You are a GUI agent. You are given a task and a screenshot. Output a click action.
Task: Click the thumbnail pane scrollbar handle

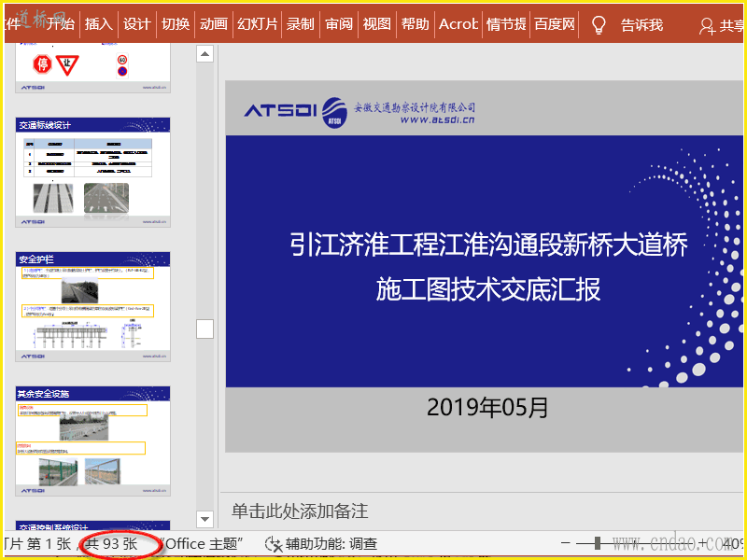(204, 329)
